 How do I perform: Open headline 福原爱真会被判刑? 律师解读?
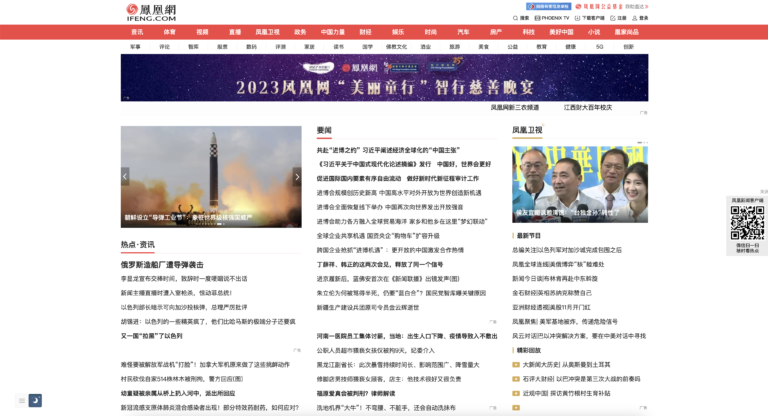point(356,393)
